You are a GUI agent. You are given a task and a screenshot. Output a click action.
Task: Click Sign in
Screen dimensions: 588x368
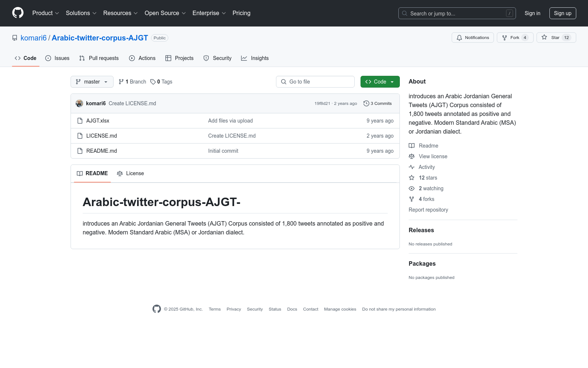533,13
